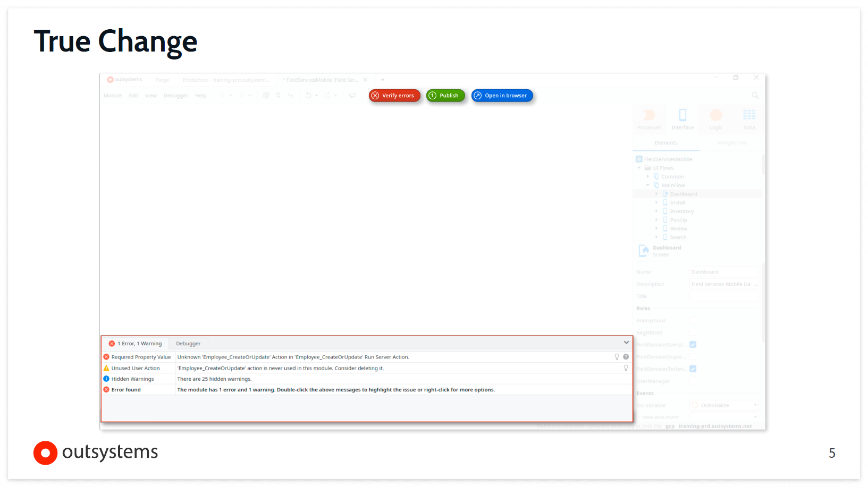Open the Help menu

200,96
